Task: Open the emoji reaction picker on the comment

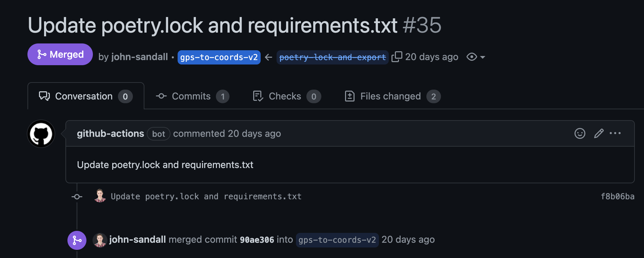Action: [580, 133]
